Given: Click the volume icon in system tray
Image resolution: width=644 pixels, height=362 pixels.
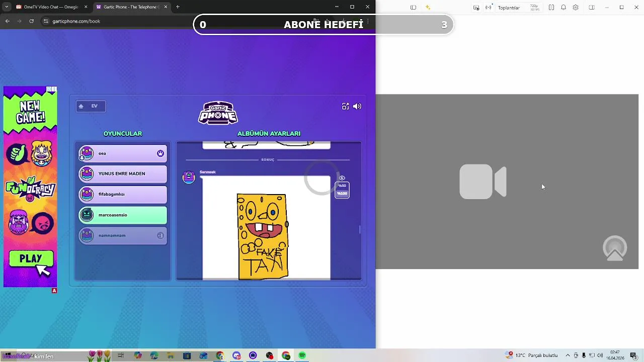Looking at the screenshot, I should tap(600, 355).
